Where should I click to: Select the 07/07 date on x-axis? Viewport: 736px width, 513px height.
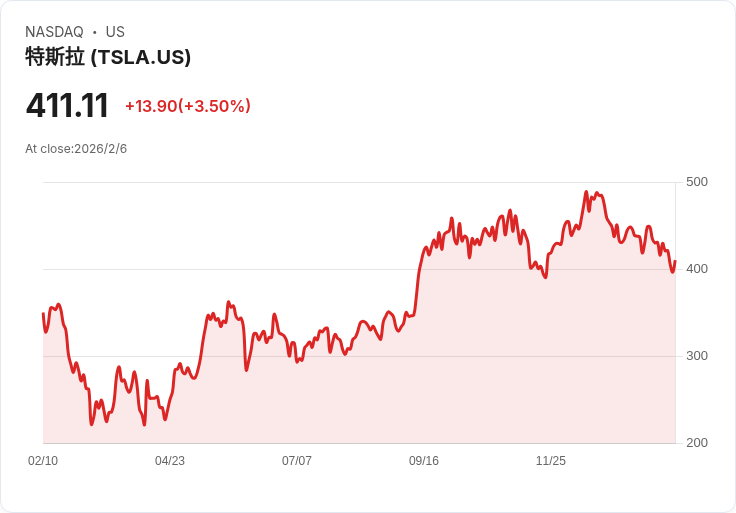297,461
